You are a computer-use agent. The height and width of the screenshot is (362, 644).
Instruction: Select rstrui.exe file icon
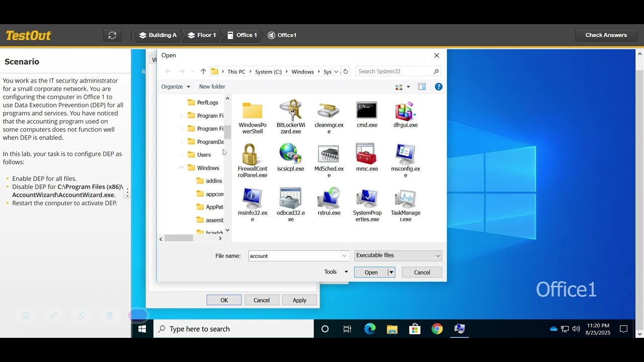329,199
